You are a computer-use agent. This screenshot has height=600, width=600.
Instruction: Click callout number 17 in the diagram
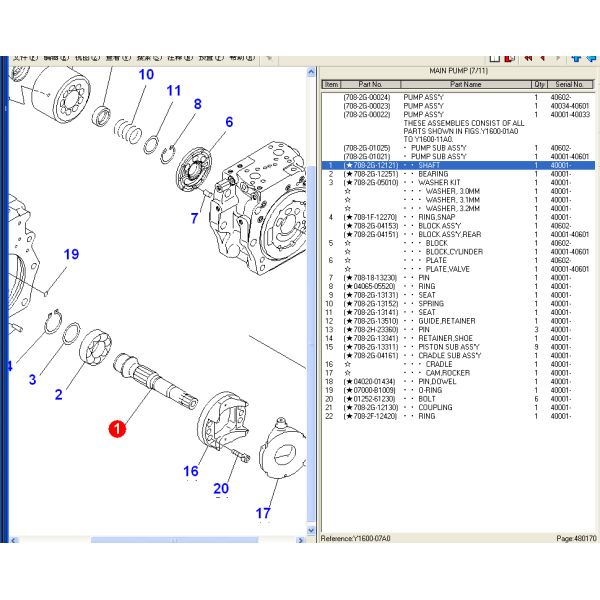click(x=263, y=513)
